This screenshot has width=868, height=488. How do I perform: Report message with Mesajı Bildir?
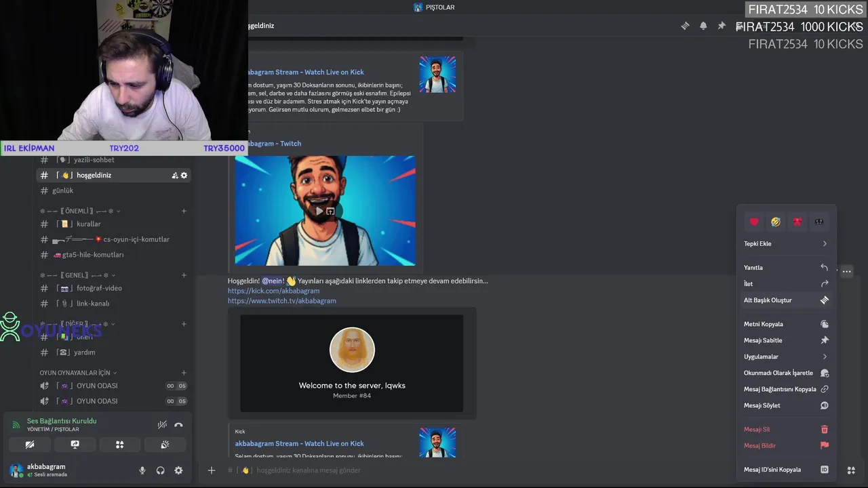click(786, 445)
